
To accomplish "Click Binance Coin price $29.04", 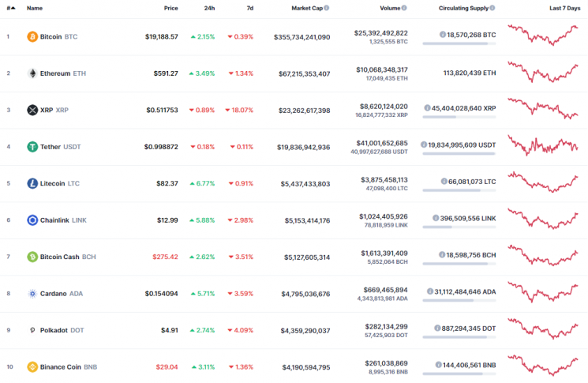I will click(167, 367).
